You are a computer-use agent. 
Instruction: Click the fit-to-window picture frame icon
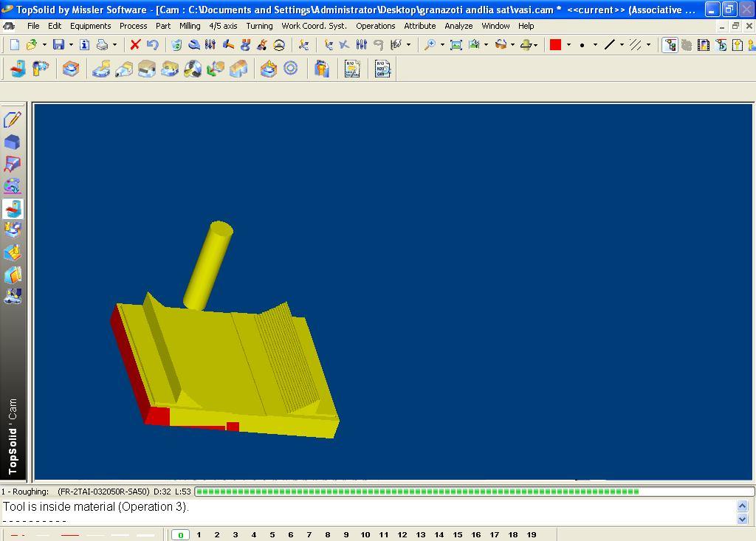(x=456, y=45)
